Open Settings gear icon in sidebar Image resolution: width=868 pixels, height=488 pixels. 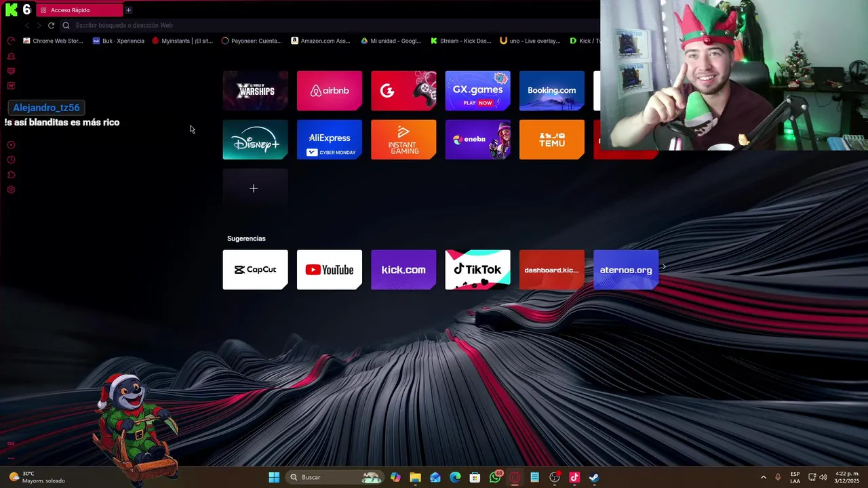tap(11, 190)
